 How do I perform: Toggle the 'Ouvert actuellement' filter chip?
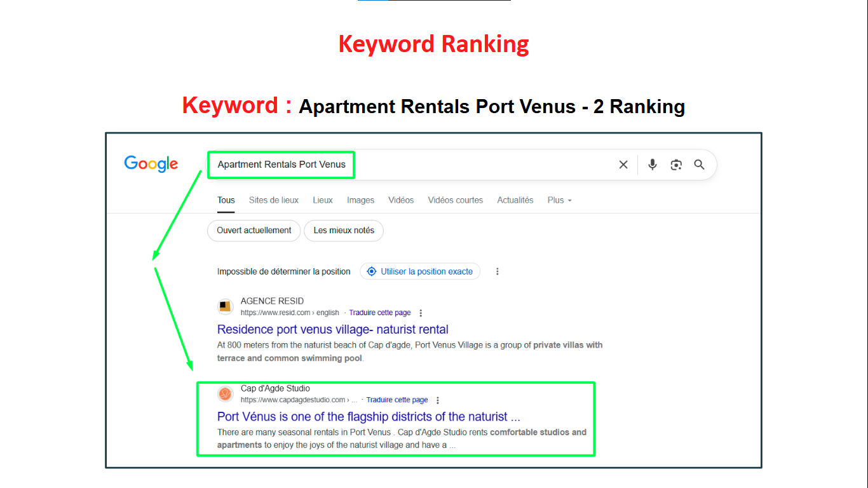click(x=254, y=231)
